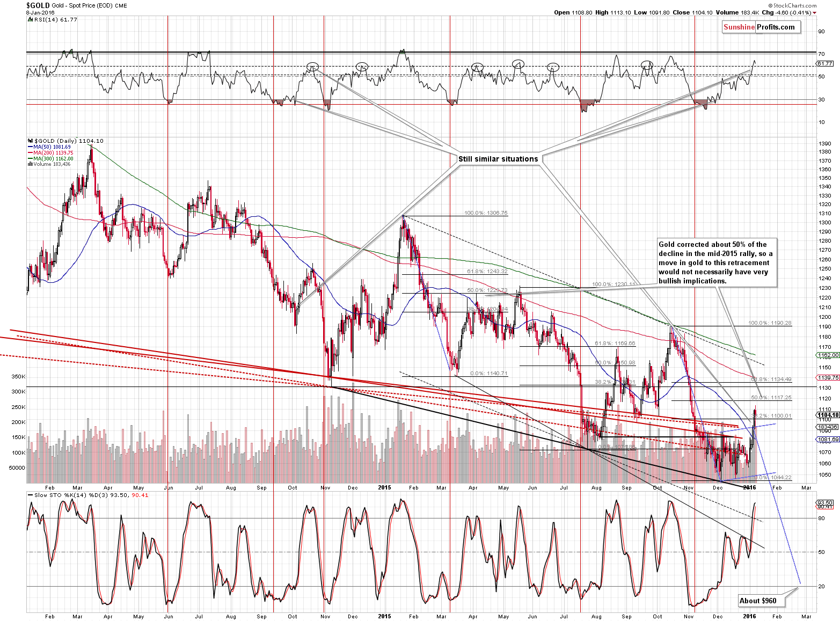Click the red down-arrow change indicator
Viewport: 840px width, 621px height.
(815, 13)
